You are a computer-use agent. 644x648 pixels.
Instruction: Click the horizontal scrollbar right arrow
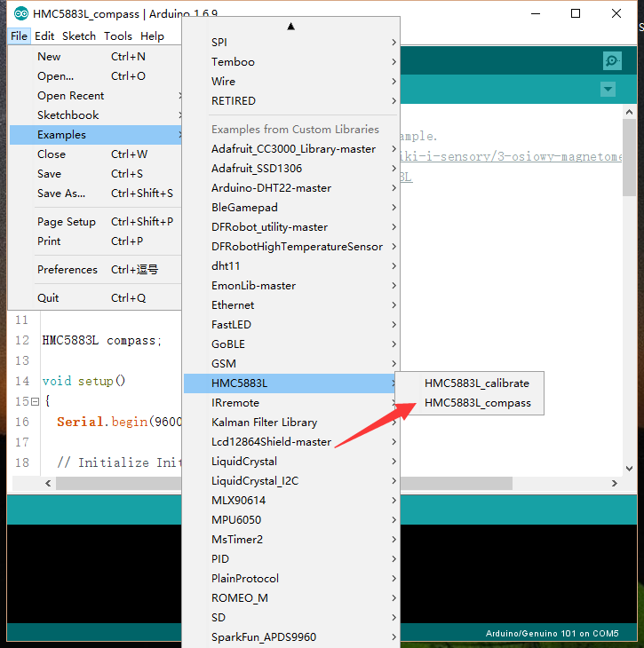pos(615,483)
